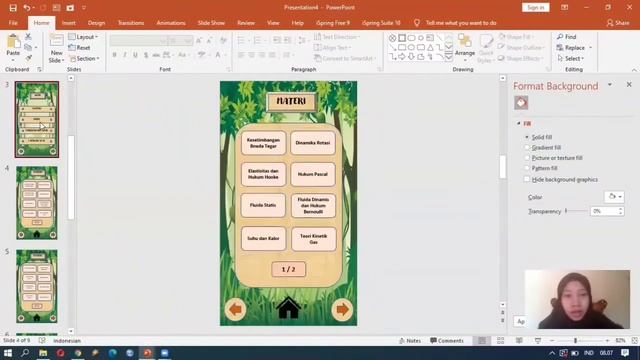The height and width of the screenshot is (360, 640).
Task: Switch to the Design tab
Action: [x=96, y=23]
